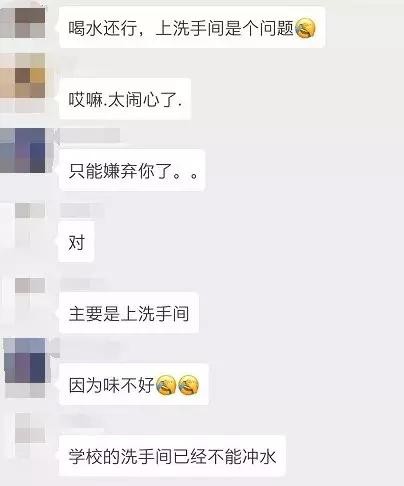
Task: Click the message bubble '主要是上洗手间'
Action: [129, 313]
